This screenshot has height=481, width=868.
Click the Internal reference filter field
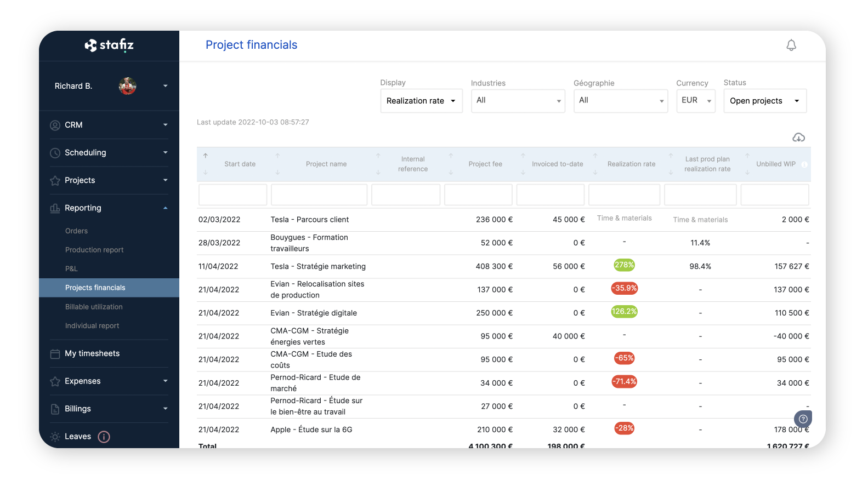click(406, 195)
